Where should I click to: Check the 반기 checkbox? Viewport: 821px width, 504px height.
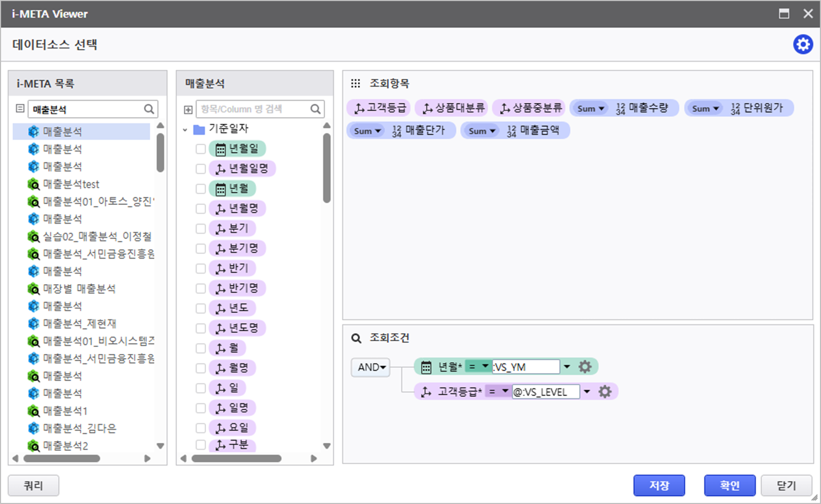201,269
